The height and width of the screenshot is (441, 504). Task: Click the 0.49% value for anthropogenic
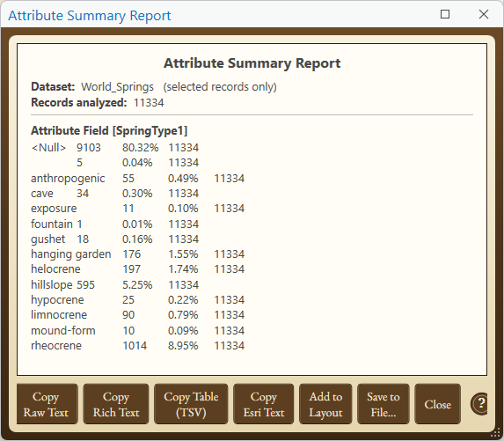pyautogui.click(x=183, y=179)
